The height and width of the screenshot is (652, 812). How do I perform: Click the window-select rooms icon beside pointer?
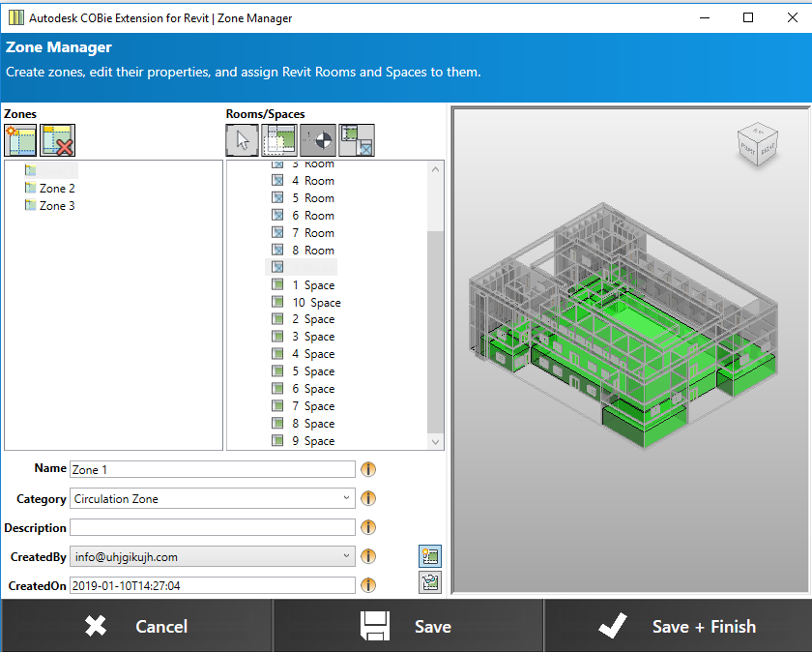279,140
